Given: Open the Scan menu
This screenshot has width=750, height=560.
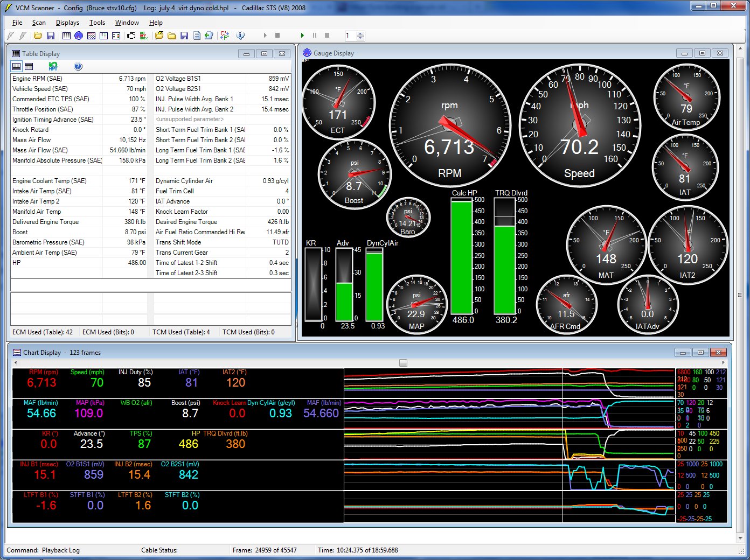Looking at the screenshot, I should (39, 23).
